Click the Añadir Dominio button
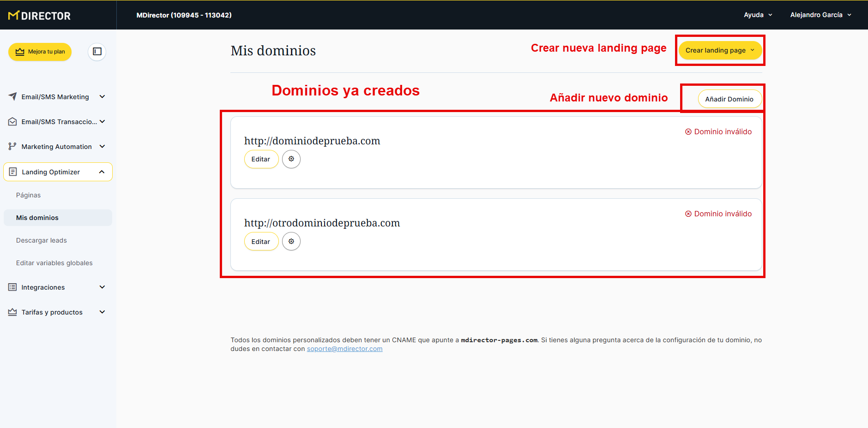 click(x=729, y=99)
